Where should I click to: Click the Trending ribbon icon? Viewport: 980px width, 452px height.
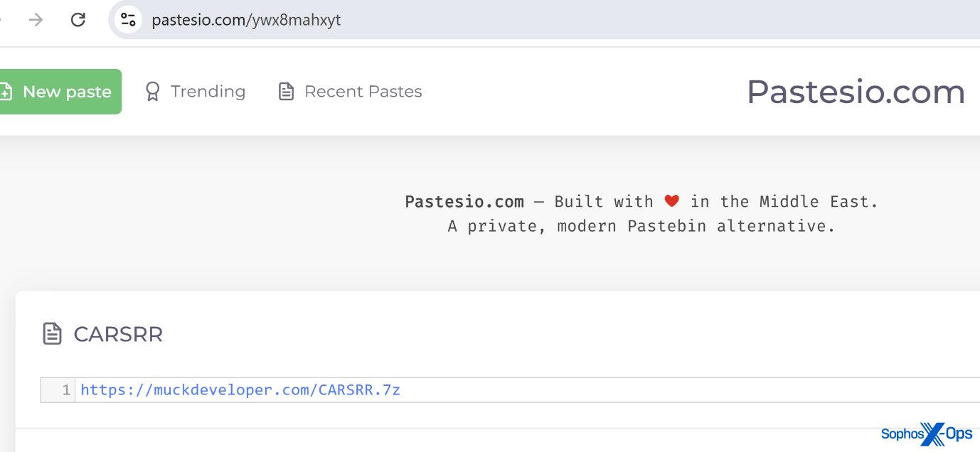click(x=152, y=92)
